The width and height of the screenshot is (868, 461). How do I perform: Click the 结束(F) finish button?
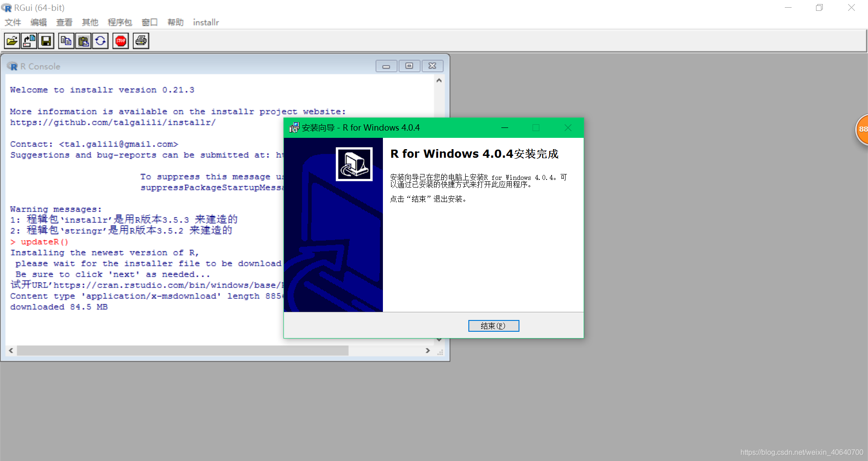coord(494,326)
